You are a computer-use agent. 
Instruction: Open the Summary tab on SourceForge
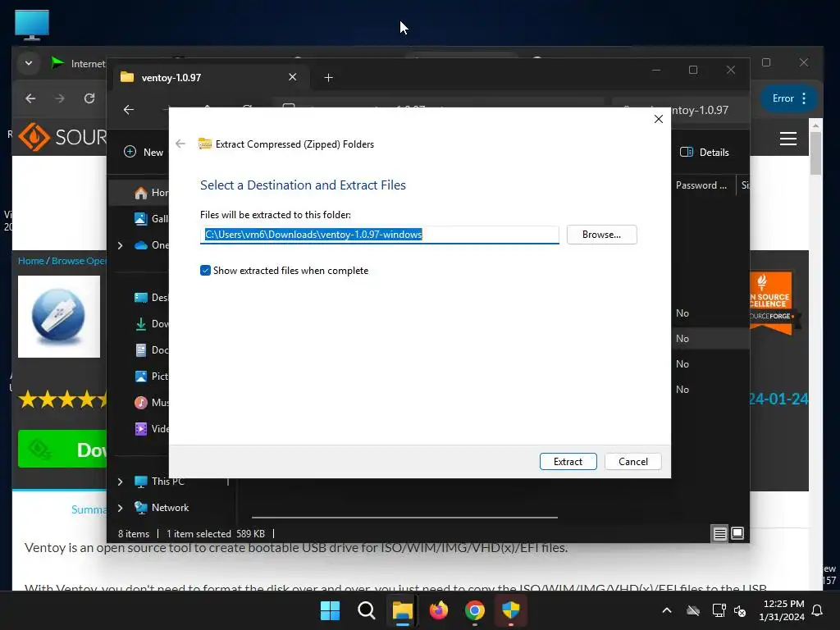89,509
